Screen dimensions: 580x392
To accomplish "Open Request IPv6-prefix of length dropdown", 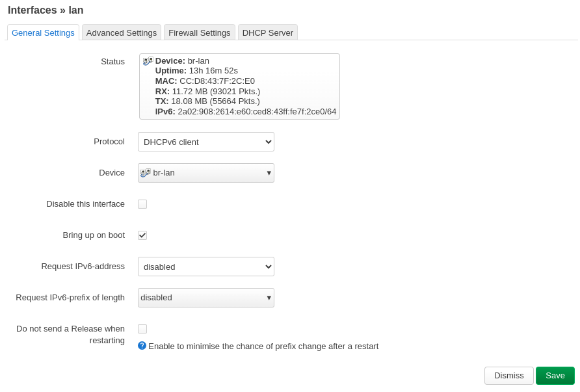I will 206,298.
